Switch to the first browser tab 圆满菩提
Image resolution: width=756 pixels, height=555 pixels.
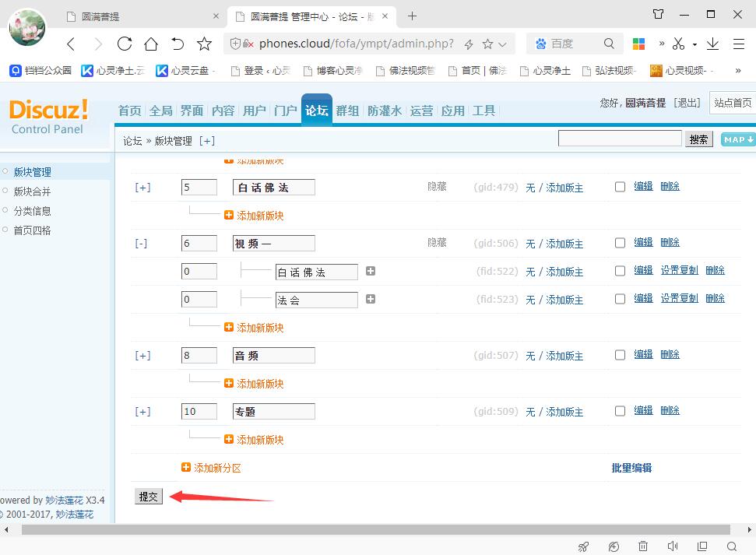[142, 16]
